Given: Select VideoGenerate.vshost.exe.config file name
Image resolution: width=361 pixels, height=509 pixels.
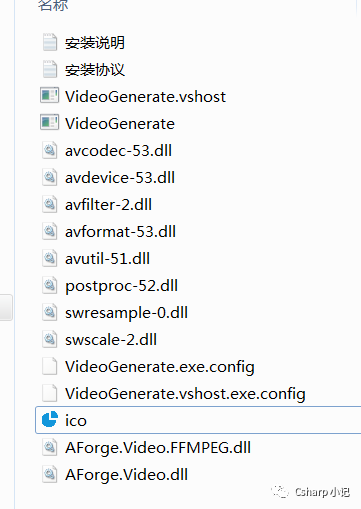Looking at the screenshot, I should [185, 394].
